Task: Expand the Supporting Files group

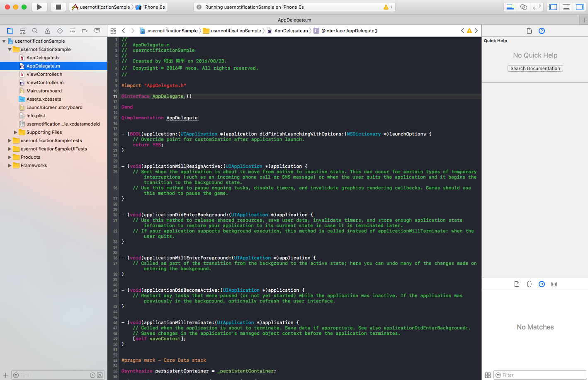Action: 15,132
